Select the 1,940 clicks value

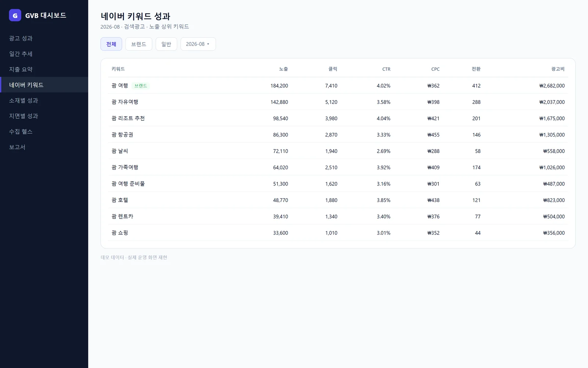(331, 151)
